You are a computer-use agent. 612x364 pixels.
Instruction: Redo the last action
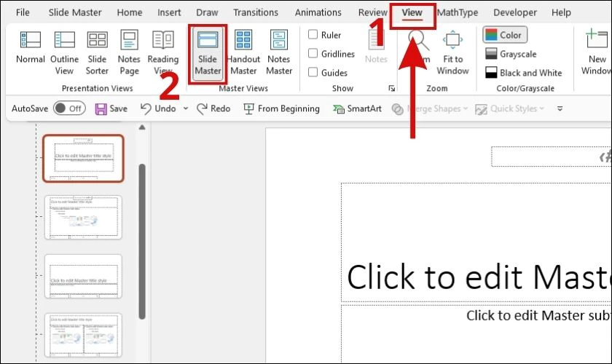[x=213, y=108]
